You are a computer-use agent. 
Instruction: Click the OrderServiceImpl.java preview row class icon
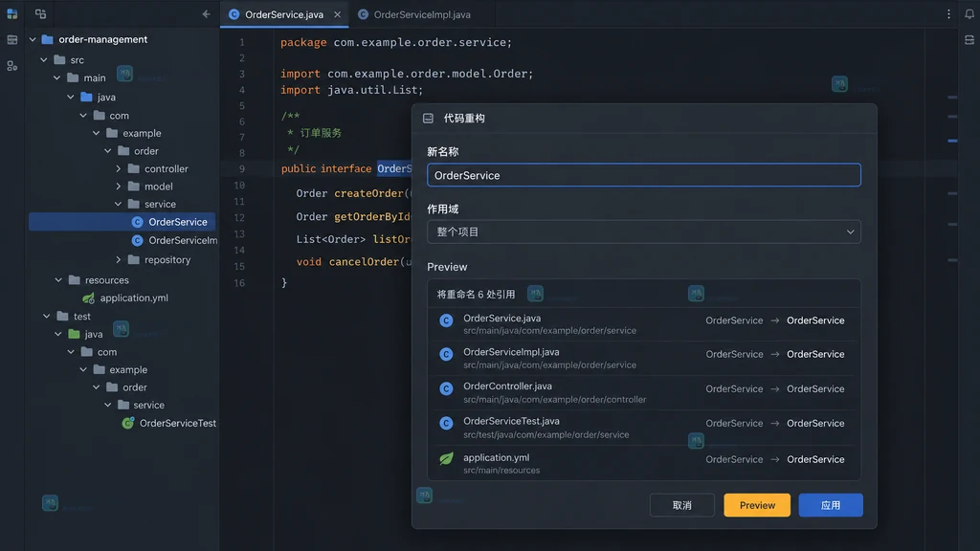click(446, 354)
